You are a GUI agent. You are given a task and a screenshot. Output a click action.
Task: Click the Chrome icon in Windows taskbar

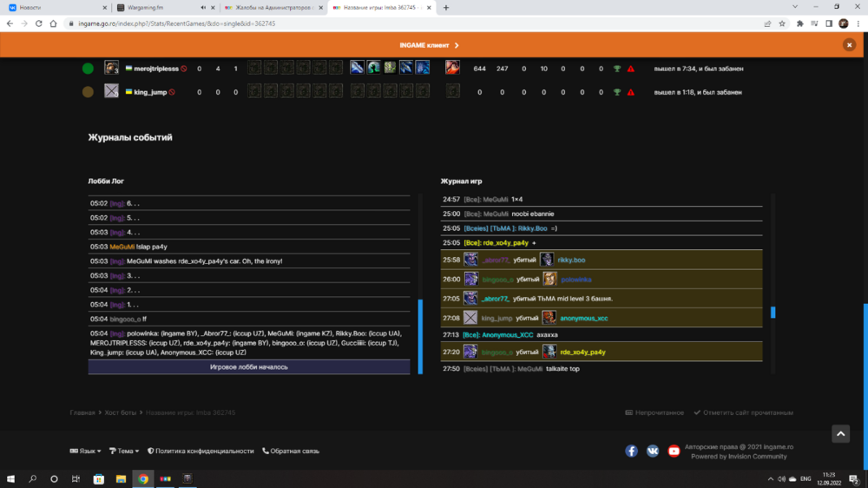coord(142,478)
